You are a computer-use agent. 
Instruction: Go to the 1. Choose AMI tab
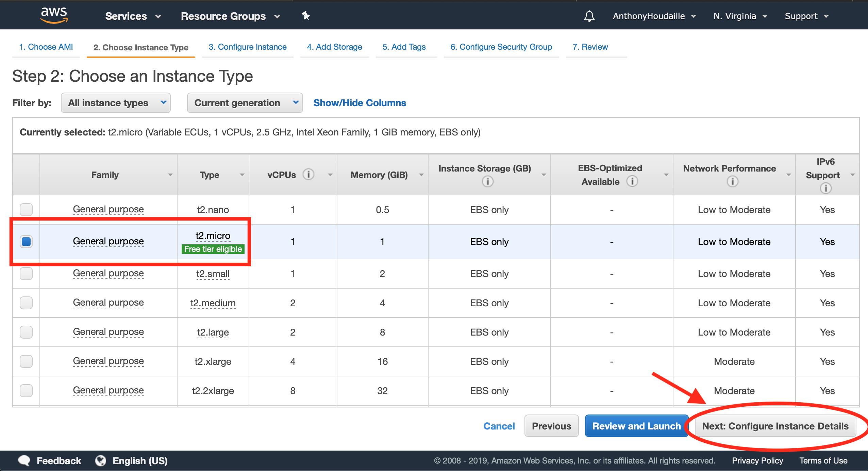click(x=46, y=47)
